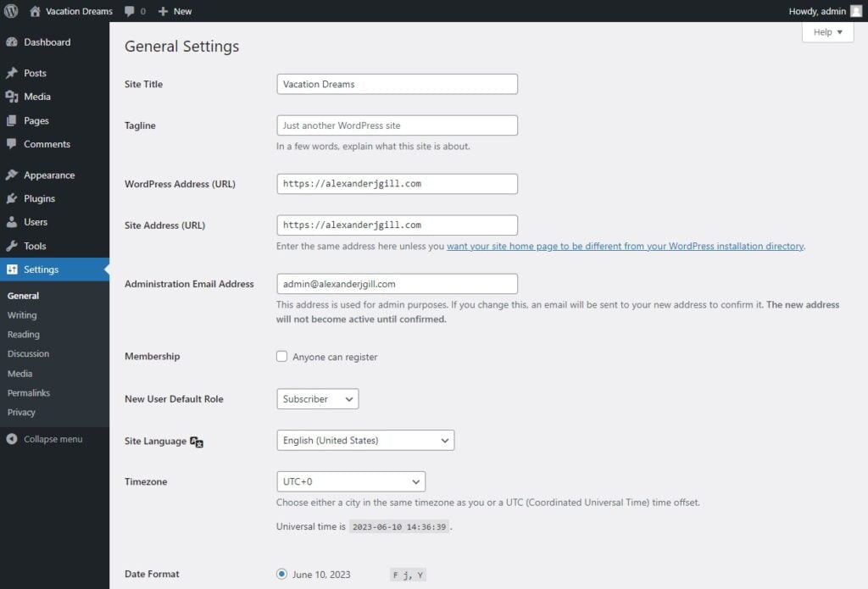The image size is (868, 589).
Task: Click the plus icon next to New
Action: point(163,11)
